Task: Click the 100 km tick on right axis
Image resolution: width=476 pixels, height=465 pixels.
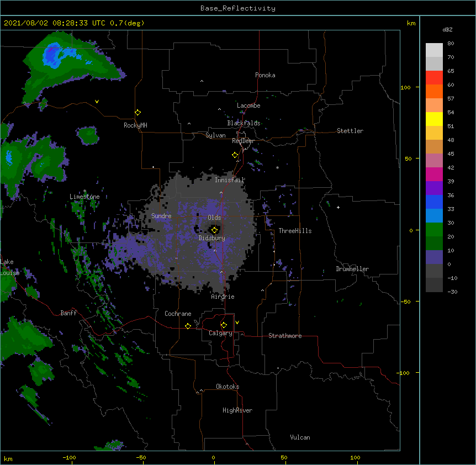Action: click(x=405, y=87)
